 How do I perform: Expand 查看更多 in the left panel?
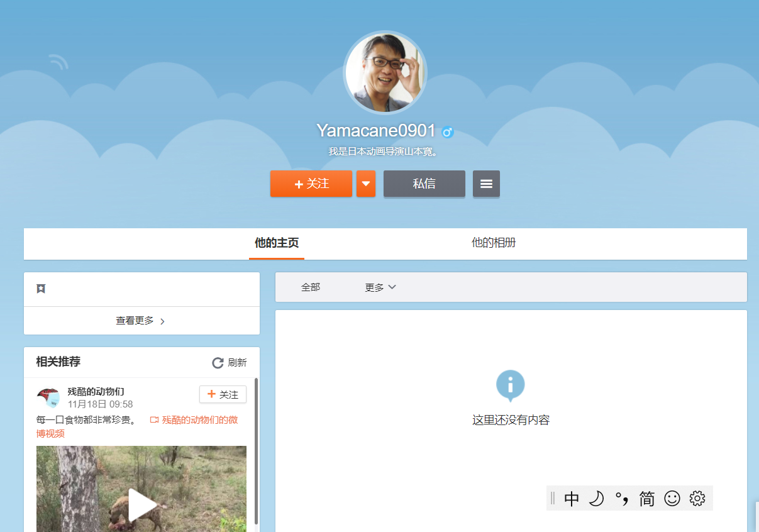(x=141, y=321)
